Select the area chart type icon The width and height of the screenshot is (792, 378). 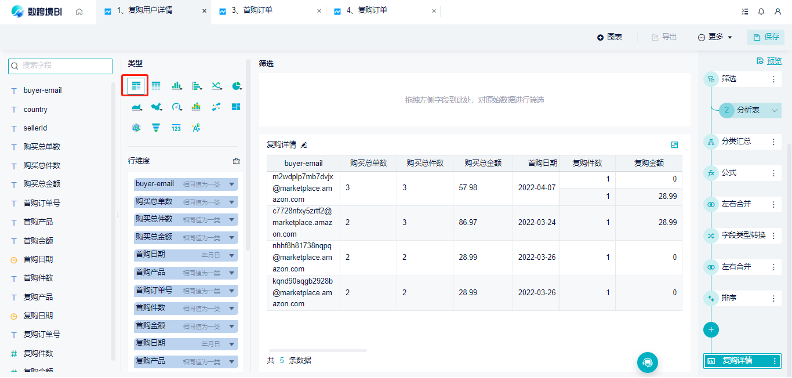coord(135,107)
